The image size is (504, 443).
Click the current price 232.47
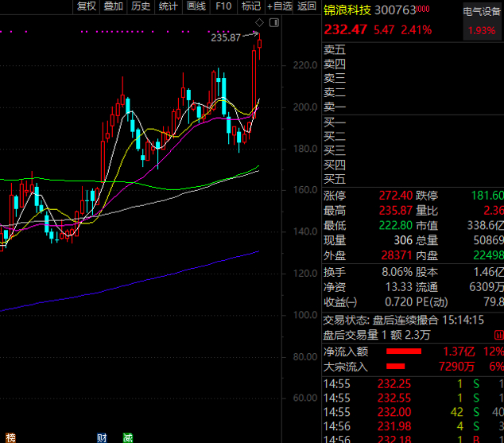345,30
